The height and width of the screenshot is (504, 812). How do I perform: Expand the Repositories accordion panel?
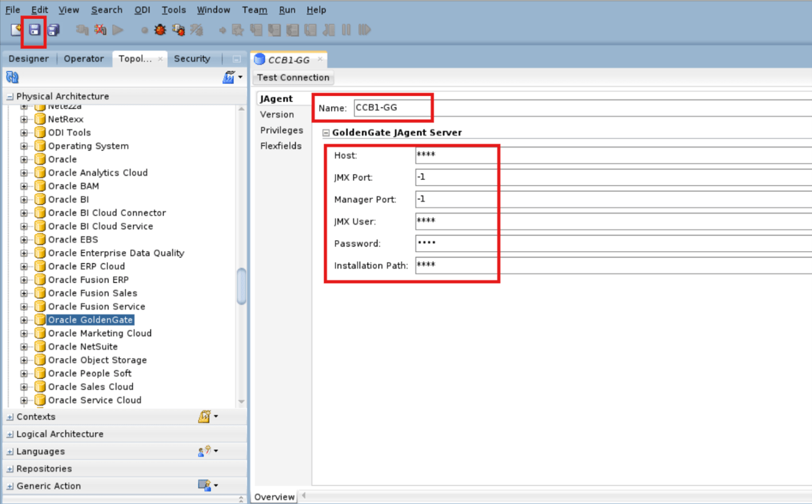point(9,468)
